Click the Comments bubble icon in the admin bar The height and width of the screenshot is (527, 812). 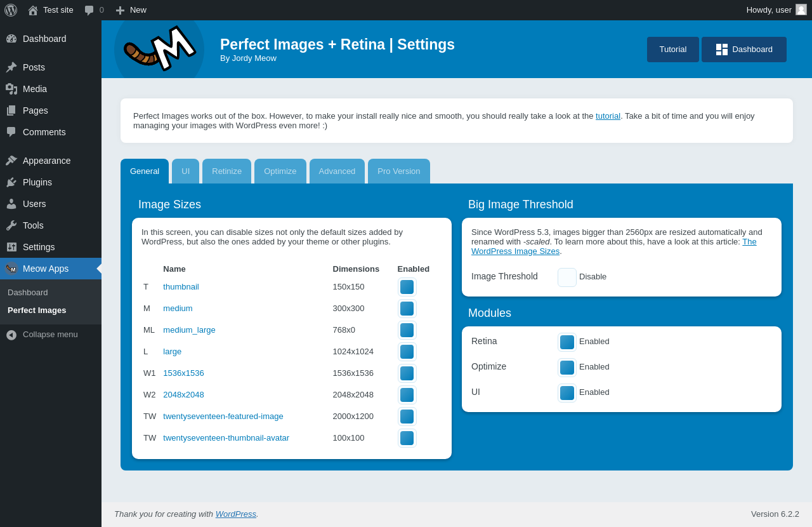[x=89, y=10]
